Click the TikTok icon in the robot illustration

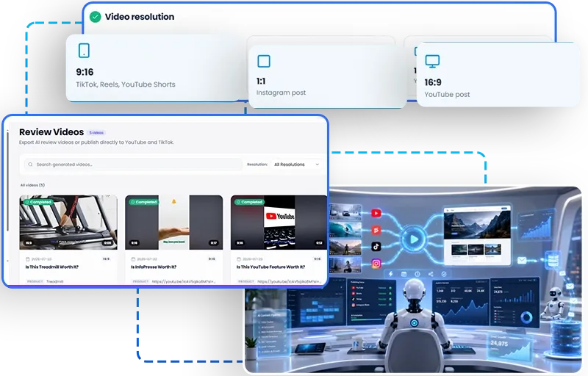click(376, 247)
